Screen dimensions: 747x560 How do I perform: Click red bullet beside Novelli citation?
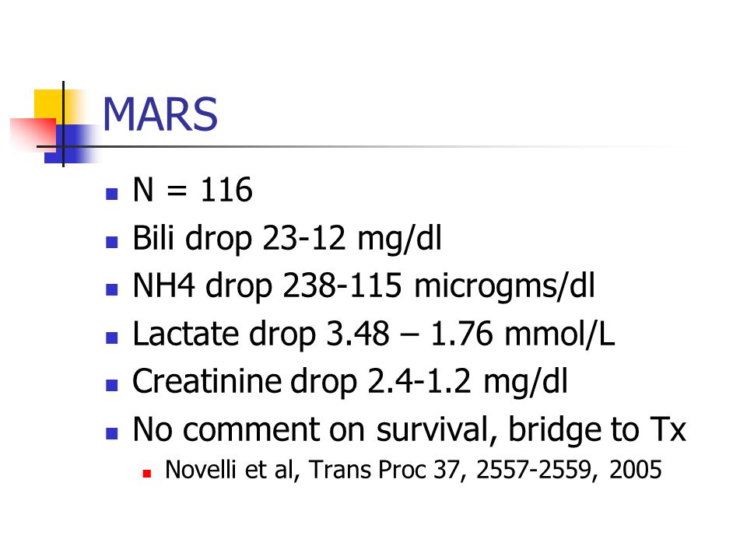tap(147, 474)
